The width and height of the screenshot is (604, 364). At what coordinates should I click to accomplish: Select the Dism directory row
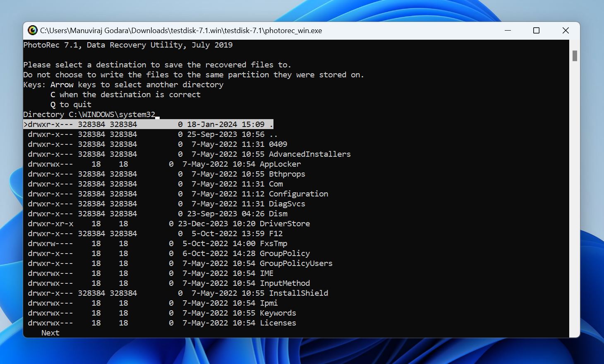[158, 213]
